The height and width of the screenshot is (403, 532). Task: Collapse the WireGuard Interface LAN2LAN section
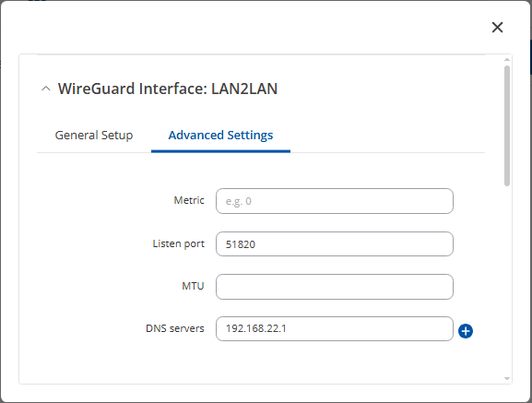46,89
